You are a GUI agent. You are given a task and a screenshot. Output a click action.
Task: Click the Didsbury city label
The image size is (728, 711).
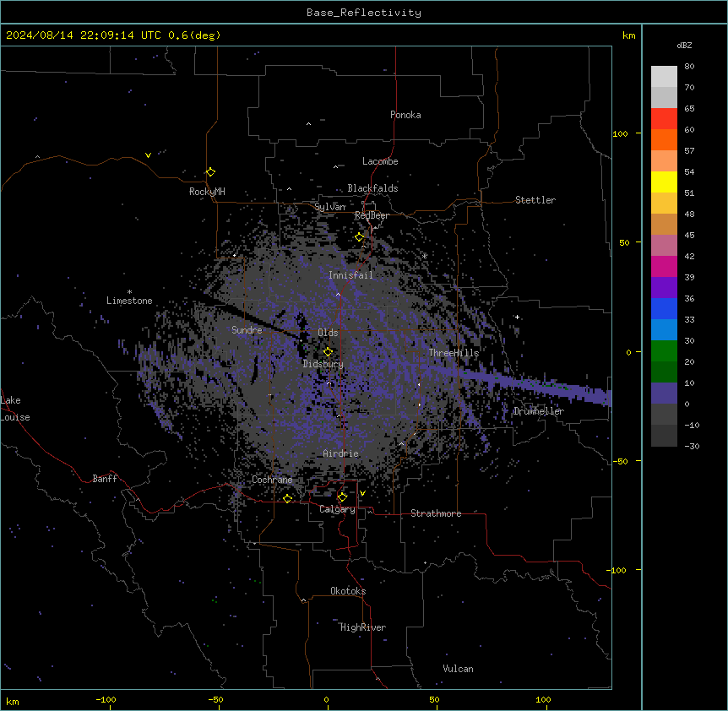pyautogui.click(x=323, y=364)
